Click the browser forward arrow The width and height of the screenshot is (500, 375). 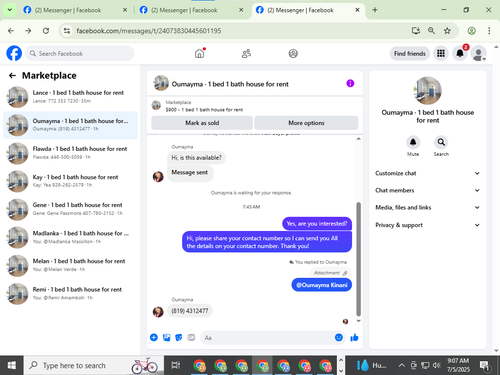28,31
